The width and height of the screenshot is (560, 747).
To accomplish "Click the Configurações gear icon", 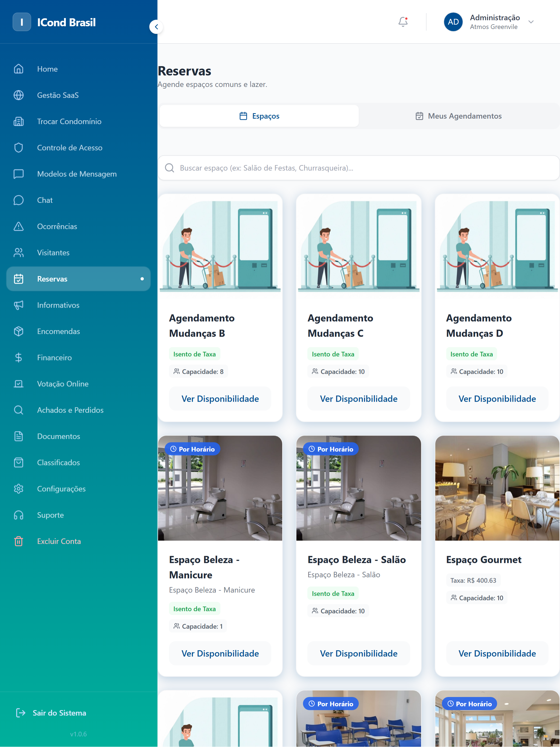I will 19,489.
